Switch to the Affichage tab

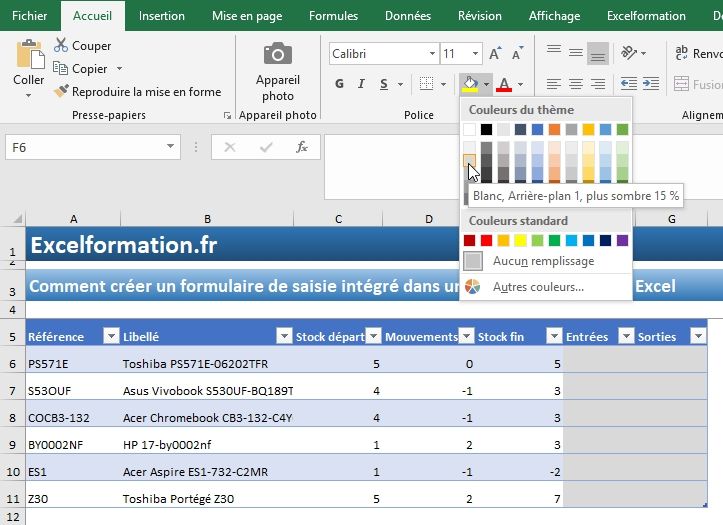(554, 16)
